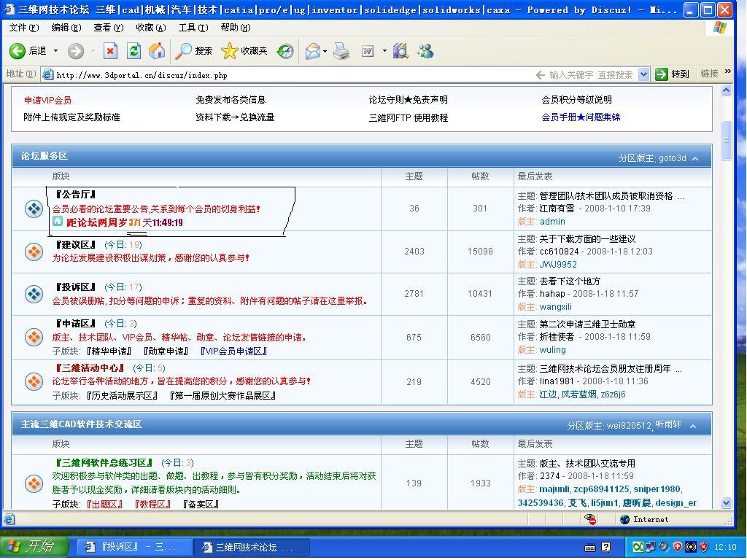747x560 pixels.
Task: Click the Windows 开始 Start button
Action: click(x=34, y=547)
